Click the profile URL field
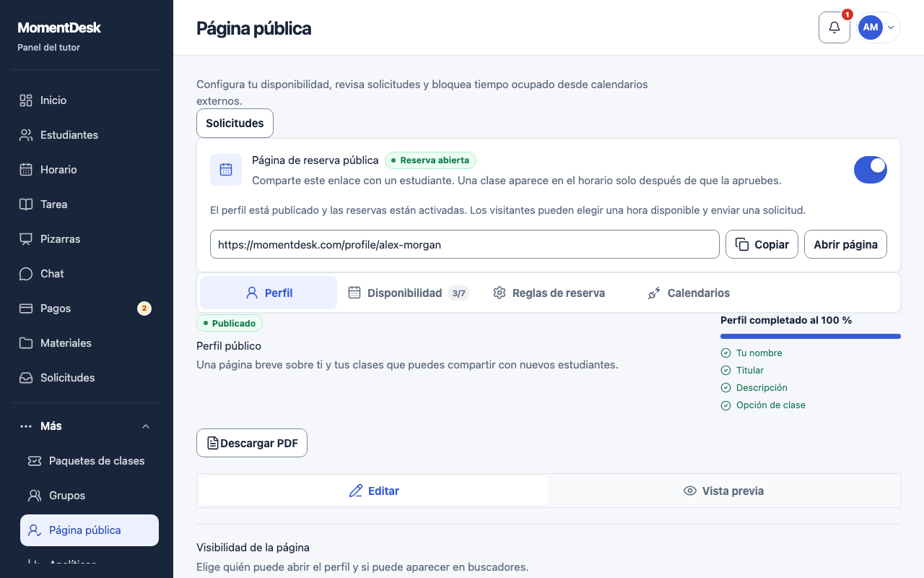 (465, 244)
